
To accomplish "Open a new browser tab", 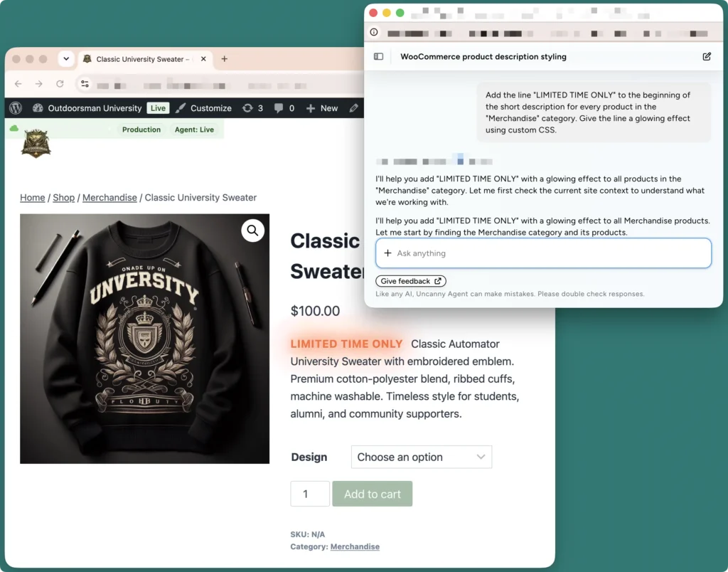I will click(x=224, y=59).
